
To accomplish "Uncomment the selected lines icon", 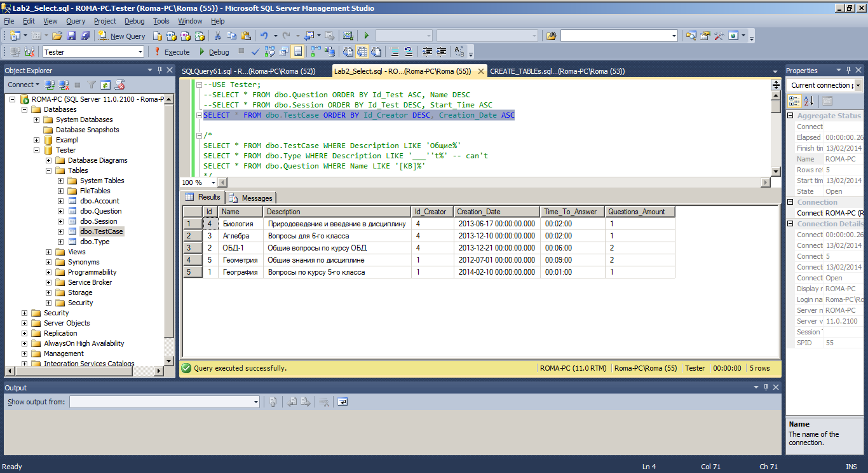I will tap(409, 52).
